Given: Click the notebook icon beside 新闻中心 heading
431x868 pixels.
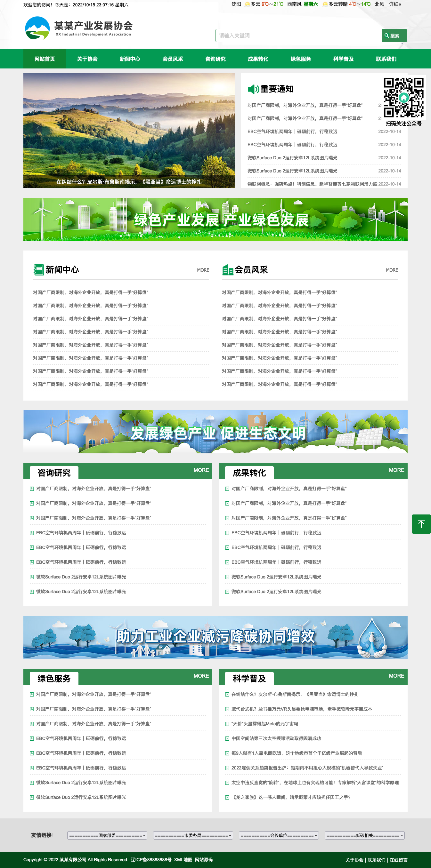Looking at the screenshot, I should point(38,270).
